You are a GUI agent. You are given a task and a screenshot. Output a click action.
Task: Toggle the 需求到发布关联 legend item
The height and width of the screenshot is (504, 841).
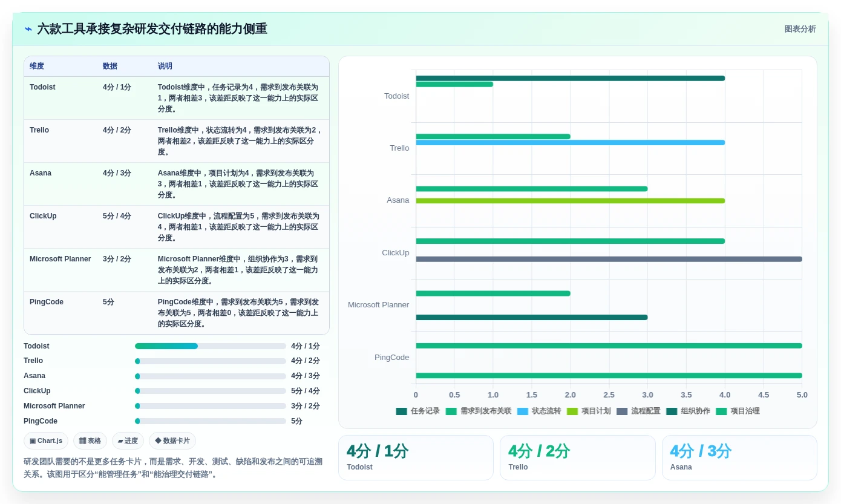(479, 411)
